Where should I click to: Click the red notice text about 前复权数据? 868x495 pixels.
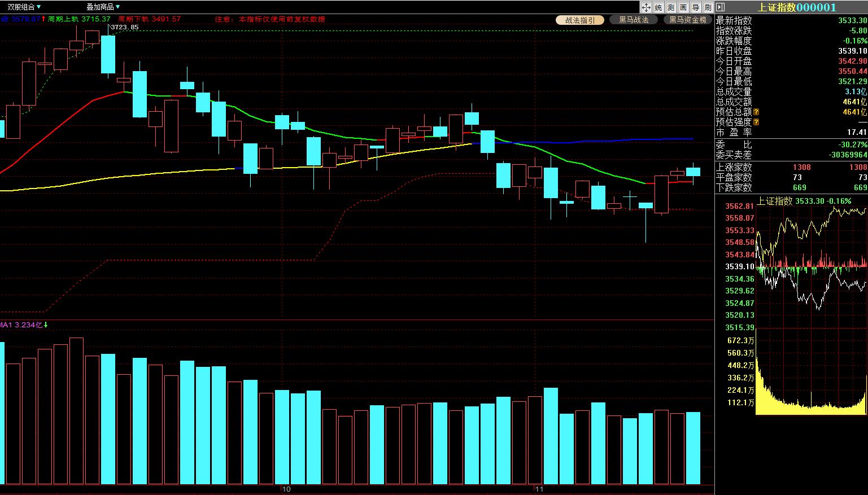270,19
